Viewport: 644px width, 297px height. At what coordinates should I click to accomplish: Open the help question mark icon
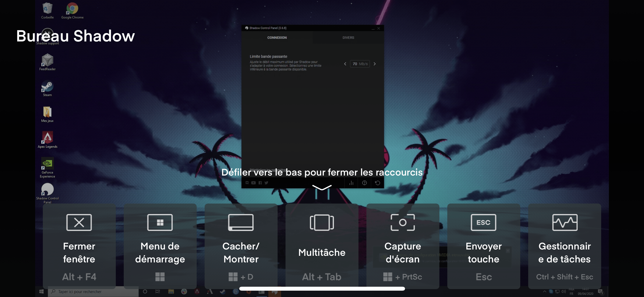(x=364, y=183)
